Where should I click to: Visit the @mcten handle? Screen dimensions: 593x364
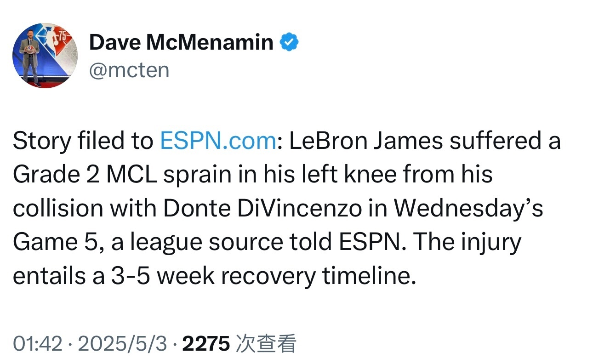(x=129, y=70)
